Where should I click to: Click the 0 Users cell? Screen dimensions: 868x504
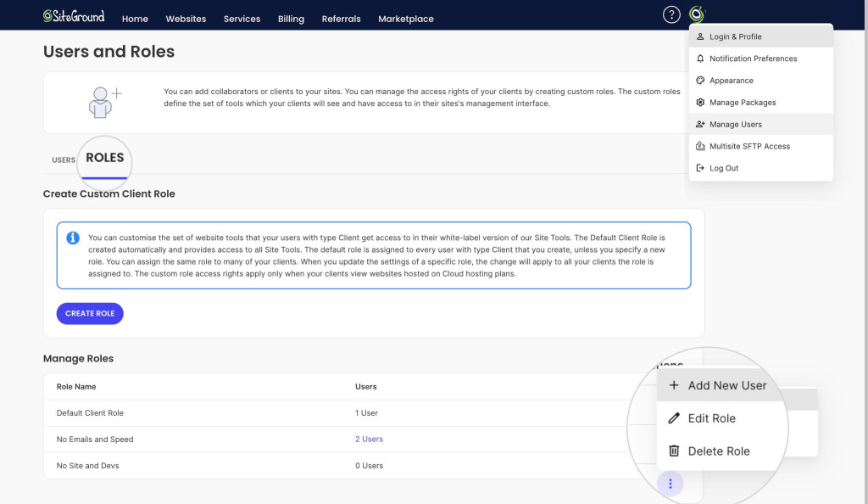(x=370, y=466)
